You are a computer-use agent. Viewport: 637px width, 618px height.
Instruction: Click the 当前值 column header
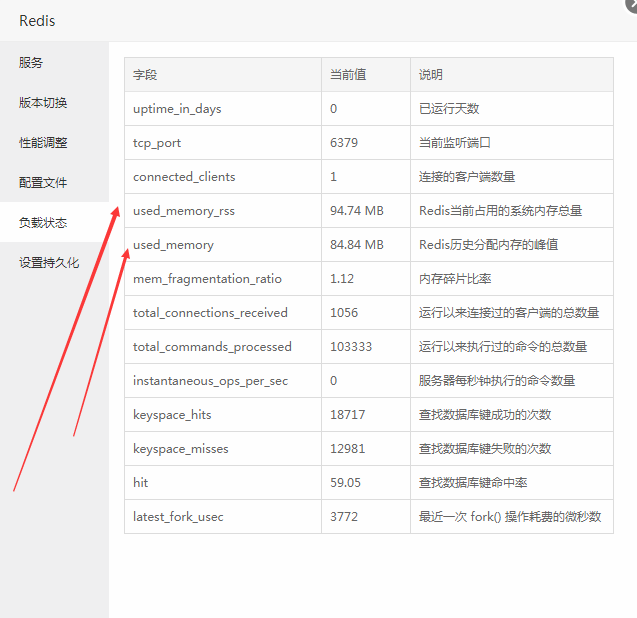coord(348,75)
